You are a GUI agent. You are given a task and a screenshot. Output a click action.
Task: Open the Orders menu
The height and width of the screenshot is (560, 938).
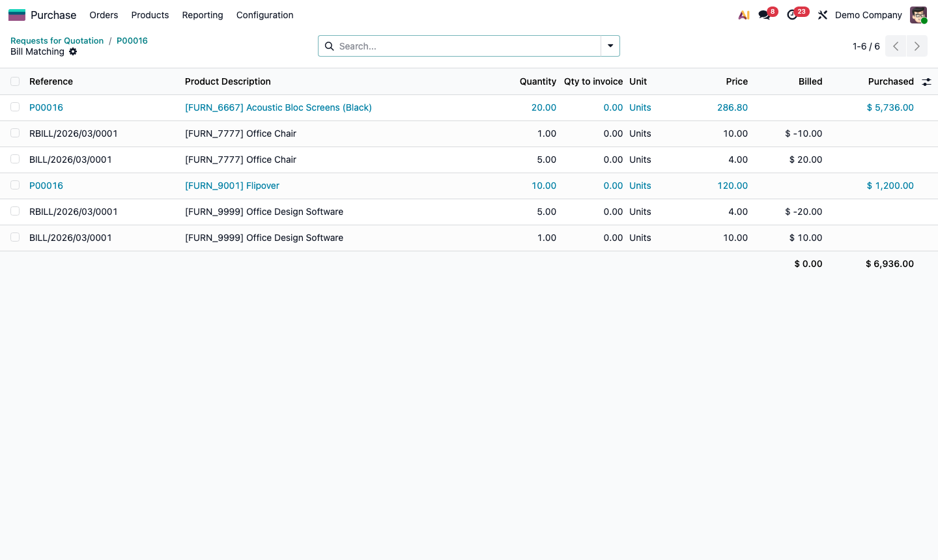(x=104, y=15)
